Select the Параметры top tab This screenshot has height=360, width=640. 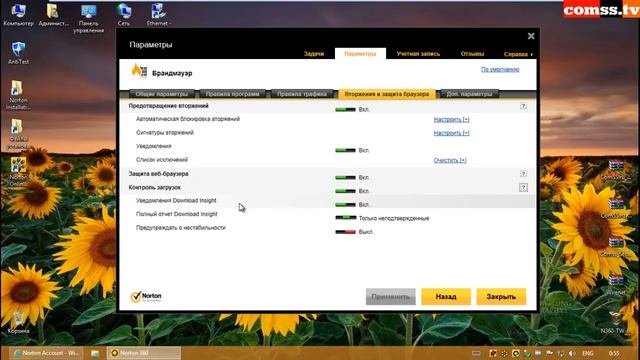pos(360,53)
